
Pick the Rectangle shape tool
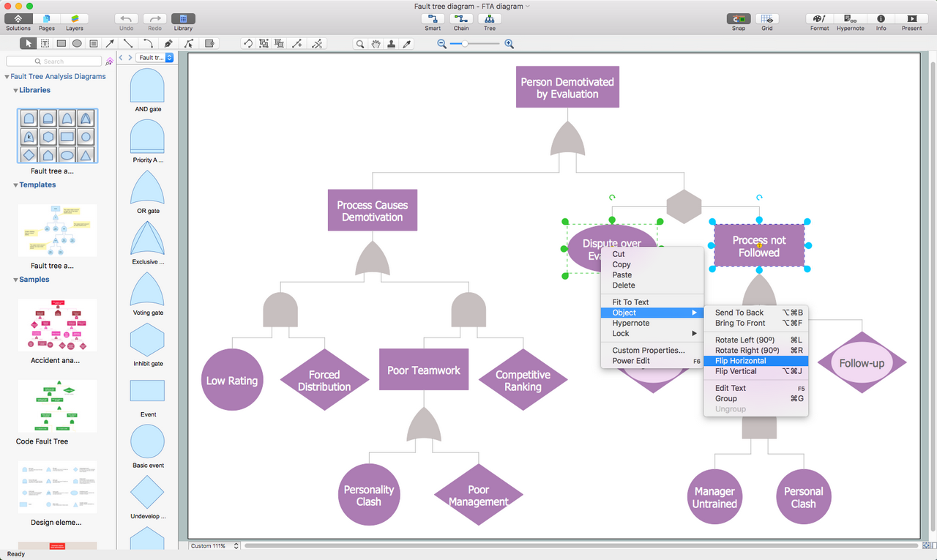[61, 44]
